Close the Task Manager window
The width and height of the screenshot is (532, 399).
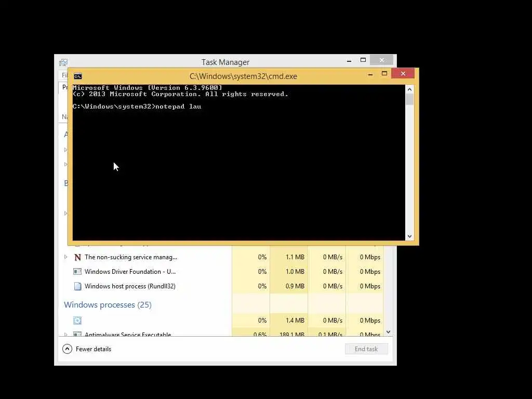click(382, 60)
